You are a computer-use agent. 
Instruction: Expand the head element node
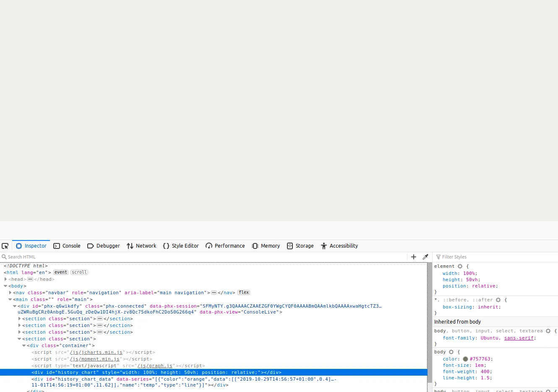click(5, 279)
